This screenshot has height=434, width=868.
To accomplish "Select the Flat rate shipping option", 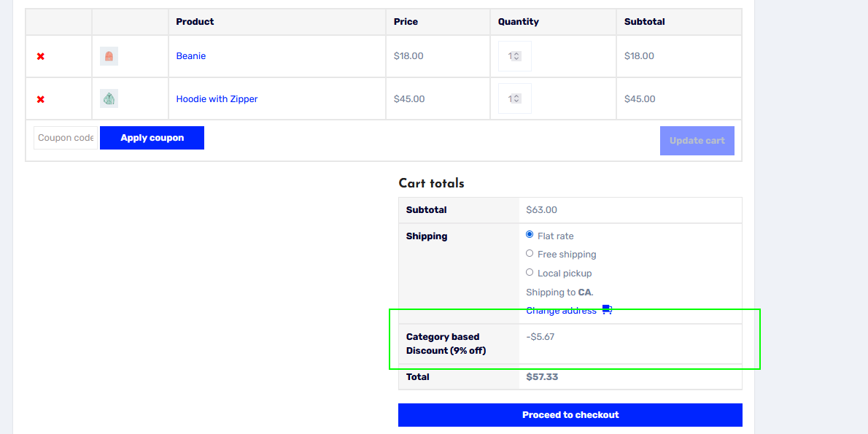I will 529,234.
